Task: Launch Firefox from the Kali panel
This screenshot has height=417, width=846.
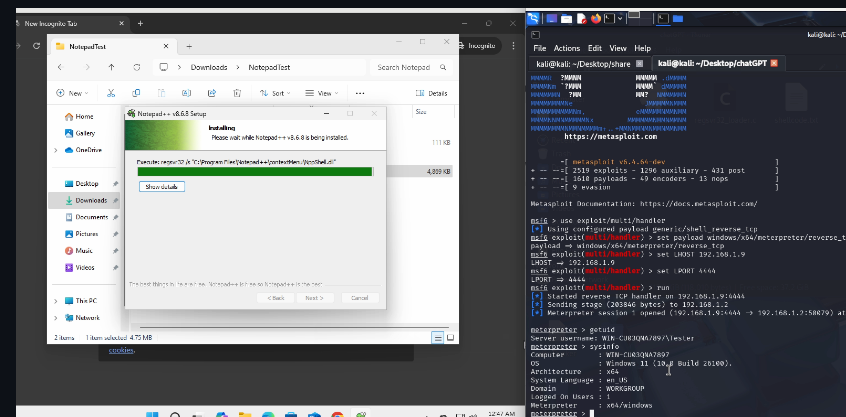Action: (596, 19)
